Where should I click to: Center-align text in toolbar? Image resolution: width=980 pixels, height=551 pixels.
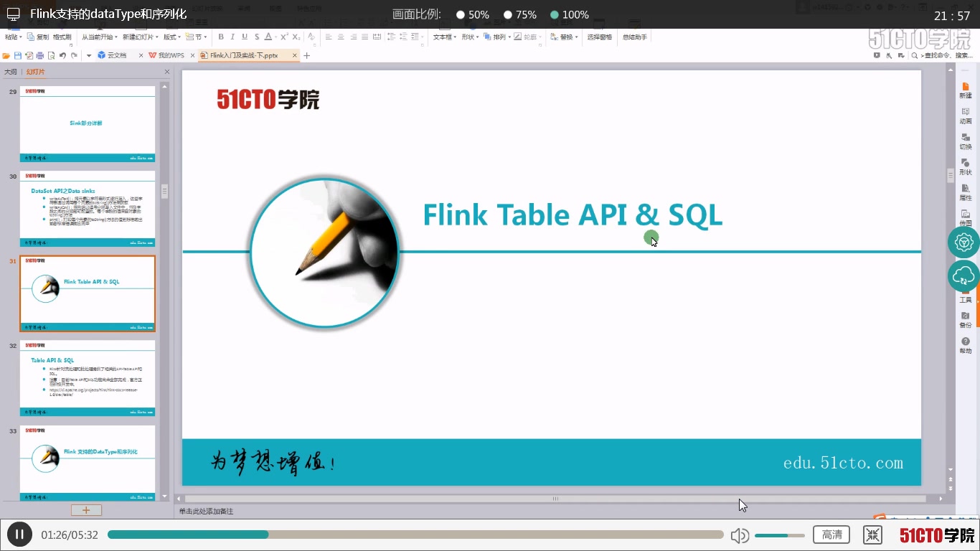pyautogui.click(x=341, y=37)
